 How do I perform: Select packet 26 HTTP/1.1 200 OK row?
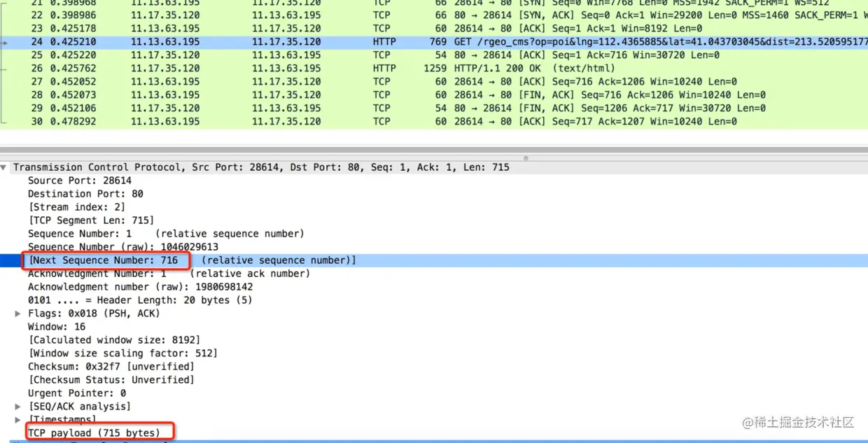[434, 68]
